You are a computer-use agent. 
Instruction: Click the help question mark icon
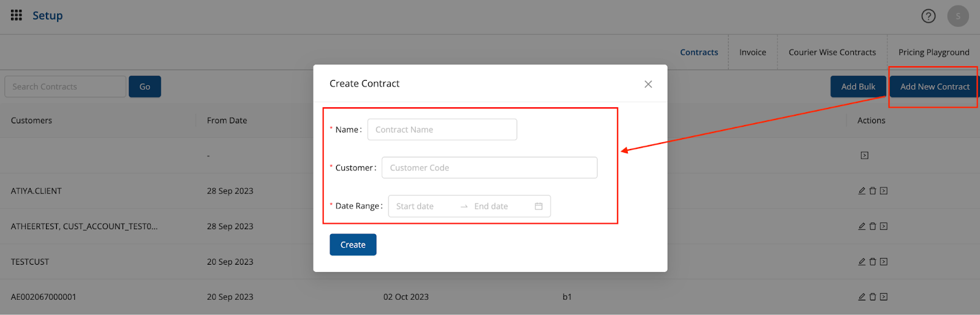click(928, 16)
